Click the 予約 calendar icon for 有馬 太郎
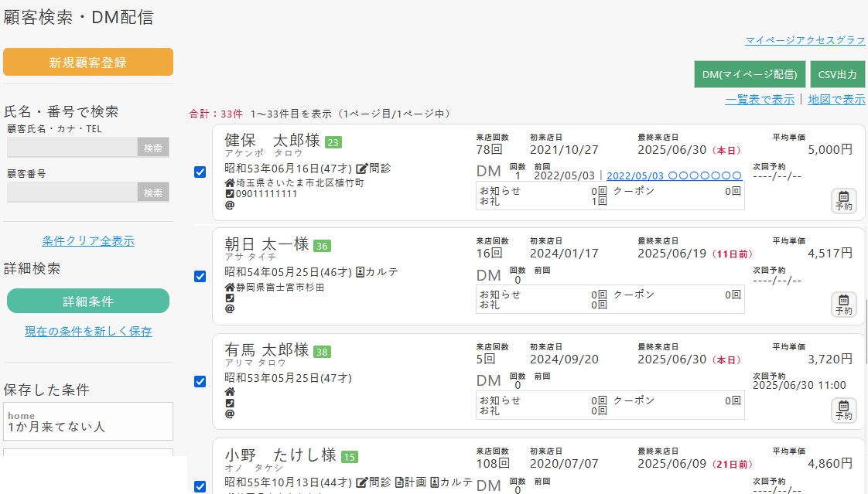868x494 pixels. point(843,411)
